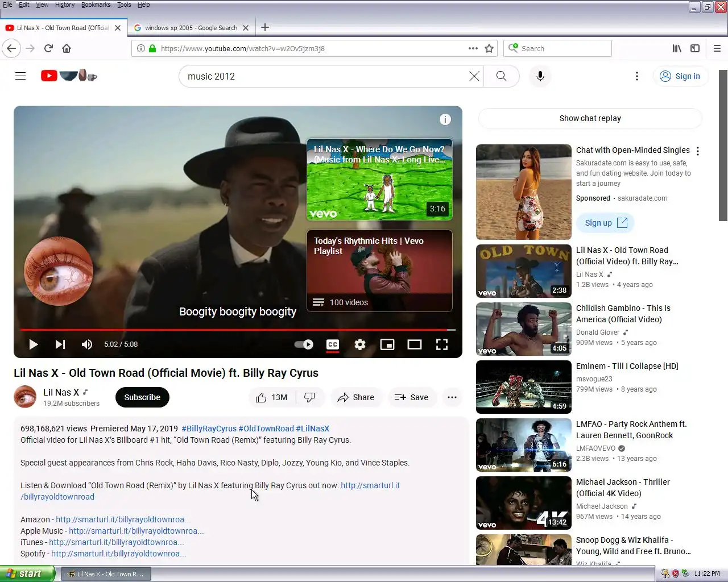Open Eminem Till I Collapse video

(x=627, y=366)
